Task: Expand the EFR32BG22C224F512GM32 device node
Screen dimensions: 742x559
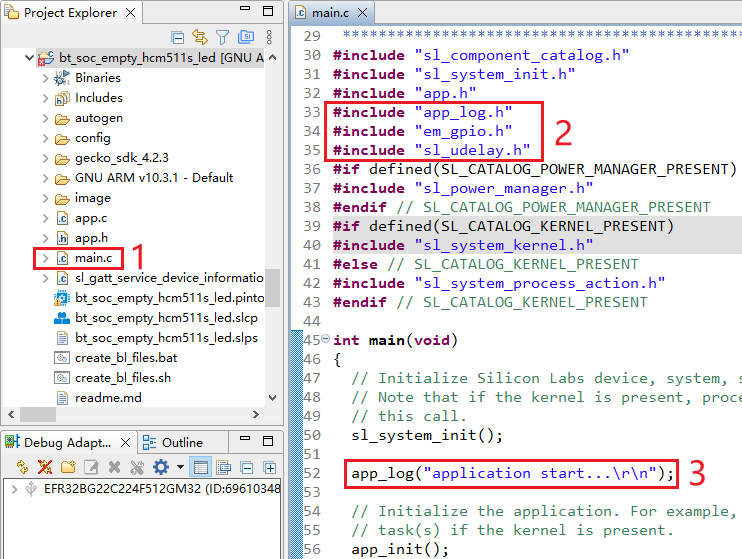Action: point(13,489)
